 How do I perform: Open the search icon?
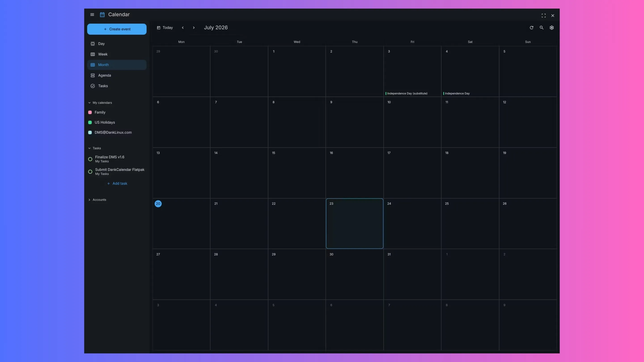tap(542, 28)
